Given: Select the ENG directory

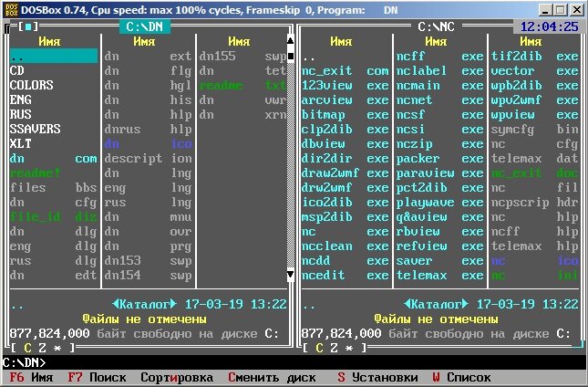Looking at the screenshot, I should pos(53,99).
